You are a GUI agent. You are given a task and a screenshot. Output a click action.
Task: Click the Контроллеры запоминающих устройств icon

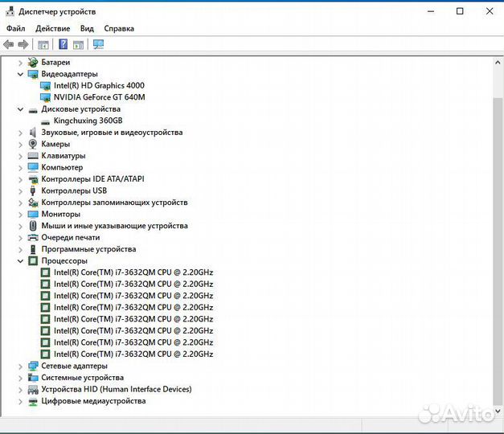(33, 203)
